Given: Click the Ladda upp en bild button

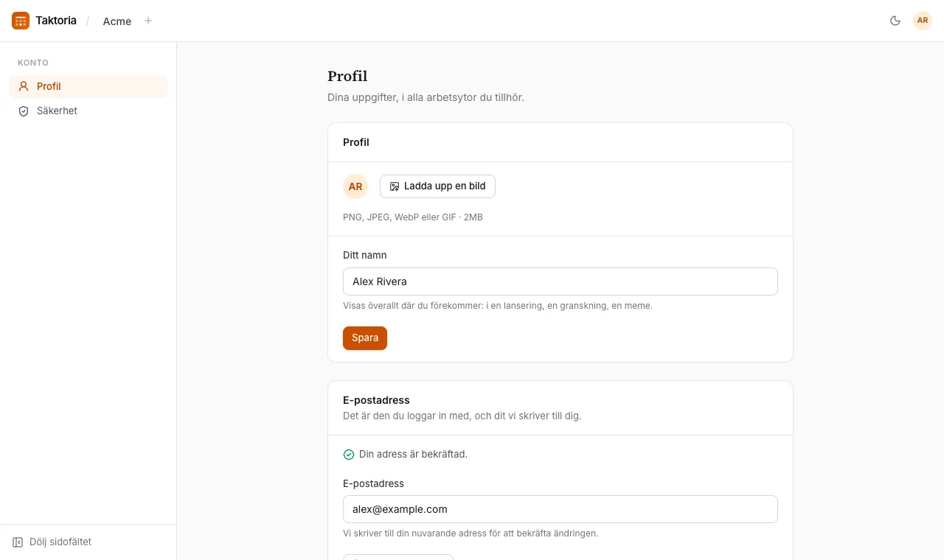Looking at the screenshot, I should point(437,186).
